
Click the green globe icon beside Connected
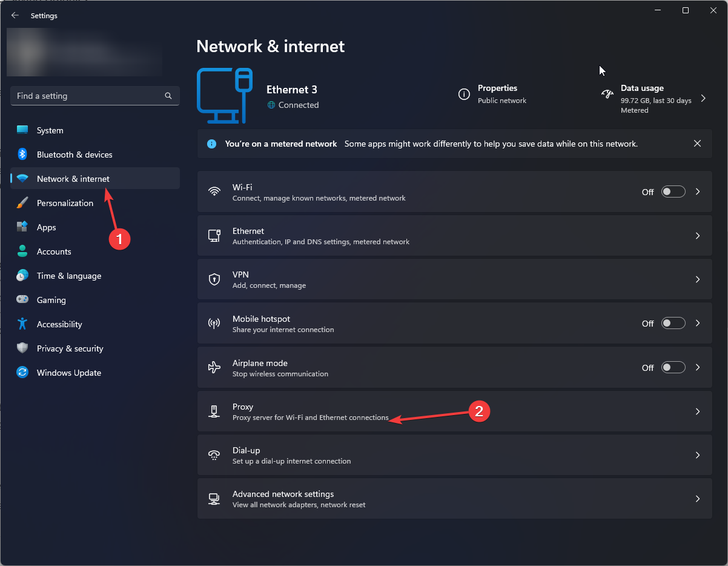[x=271, y=105]
